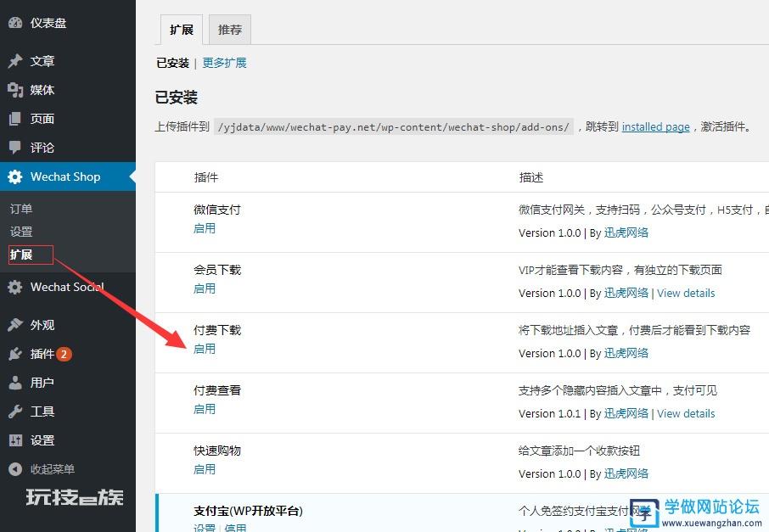
Task: Click the gear icon beside Wechat Shop
Action: (x=15, y=176)
